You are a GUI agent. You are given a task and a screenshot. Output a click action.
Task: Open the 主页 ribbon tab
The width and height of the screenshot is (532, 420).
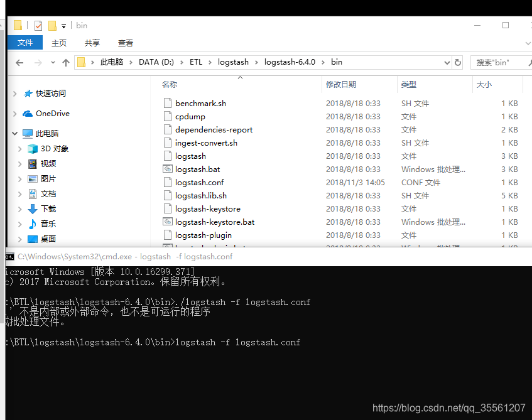(x=59, y=43)
